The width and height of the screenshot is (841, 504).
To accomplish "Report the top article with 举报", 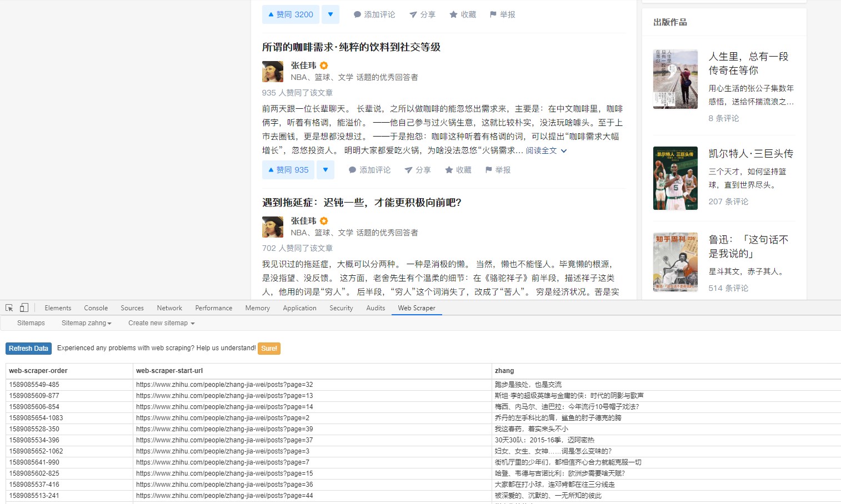I will (x=503, y=14).
